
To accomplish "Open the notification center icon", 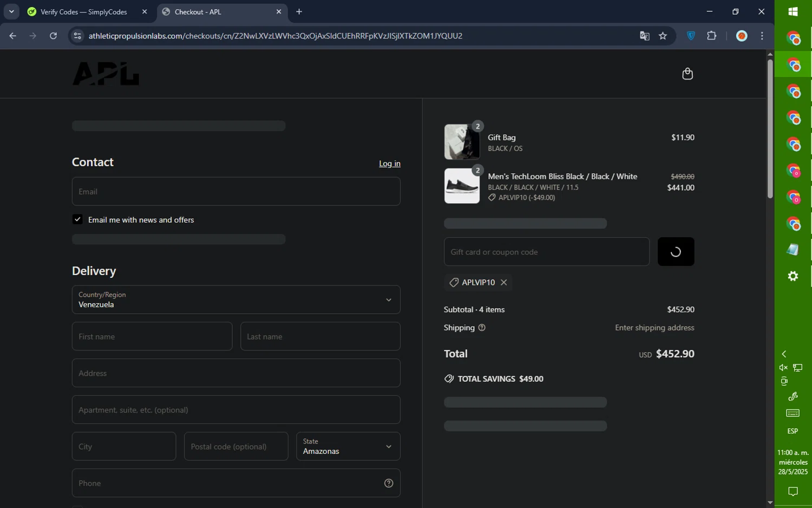I will coord(793,492).
